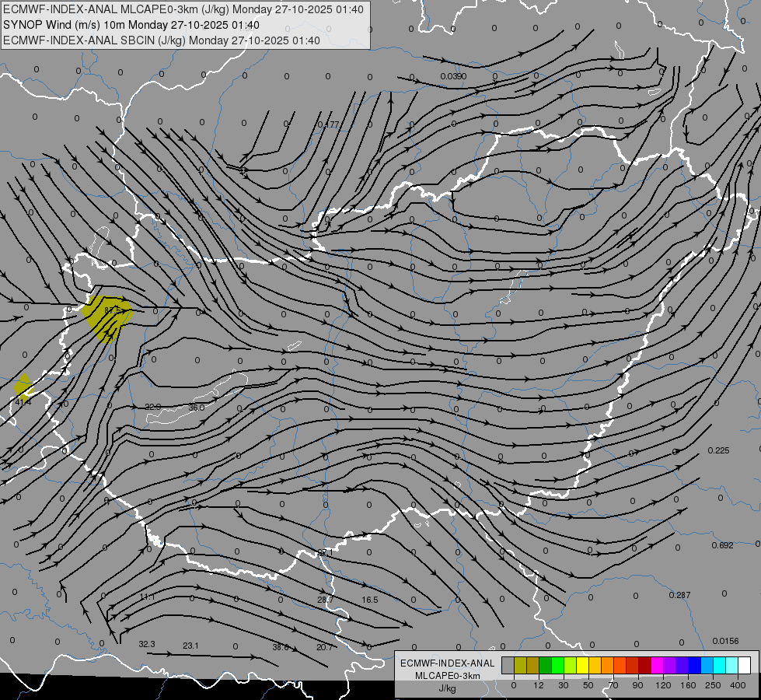Click the '0.692' value on the map
The image size is (761, 700).
click(x=722, y=545)
